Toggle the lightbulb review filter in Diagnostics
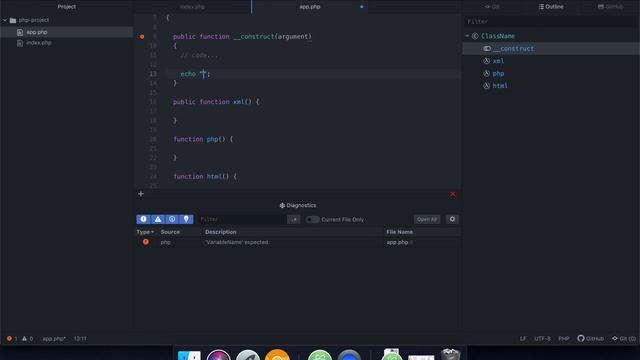This screenshot has width=640, height=360. (x=186, y=219)
